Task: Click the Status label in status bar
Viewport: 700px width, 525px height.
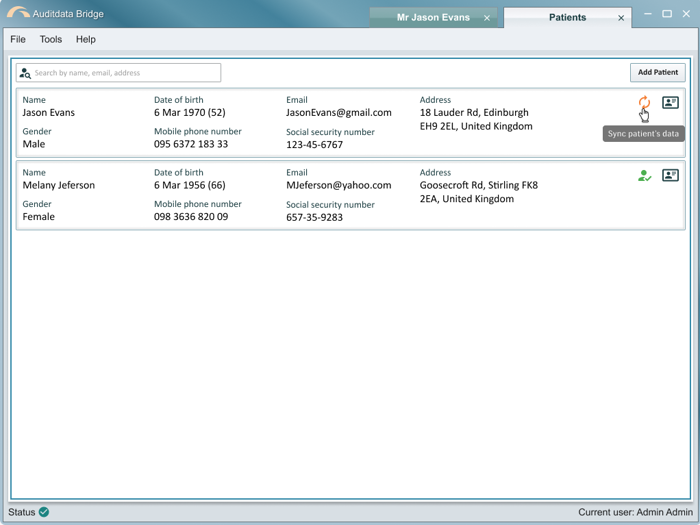Action: pos(21,512)
